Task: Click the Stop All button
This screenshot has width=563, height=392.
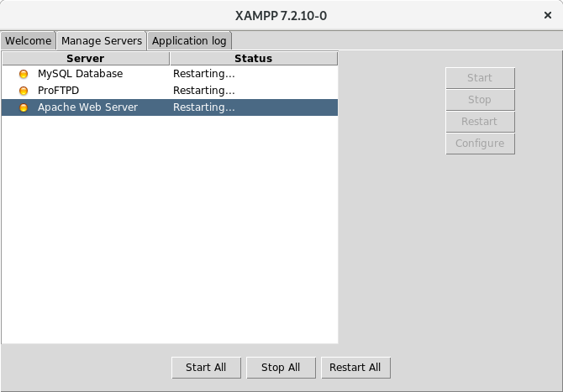Action: pos(281,368)
